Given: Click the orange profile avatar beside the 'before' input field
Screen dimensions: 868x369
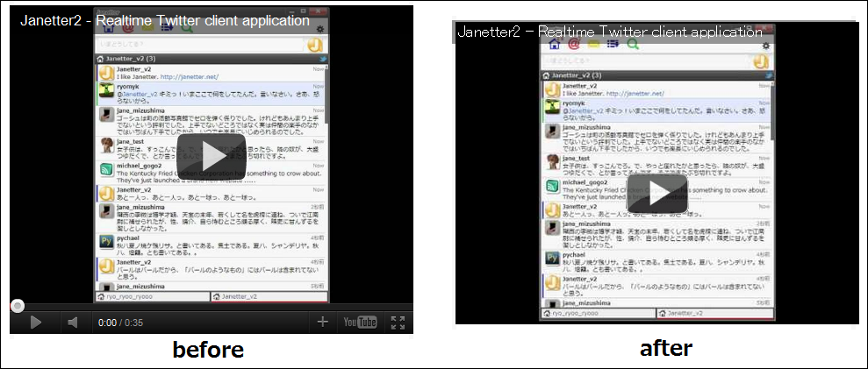Looking at the screenshot, I should 315,45.
